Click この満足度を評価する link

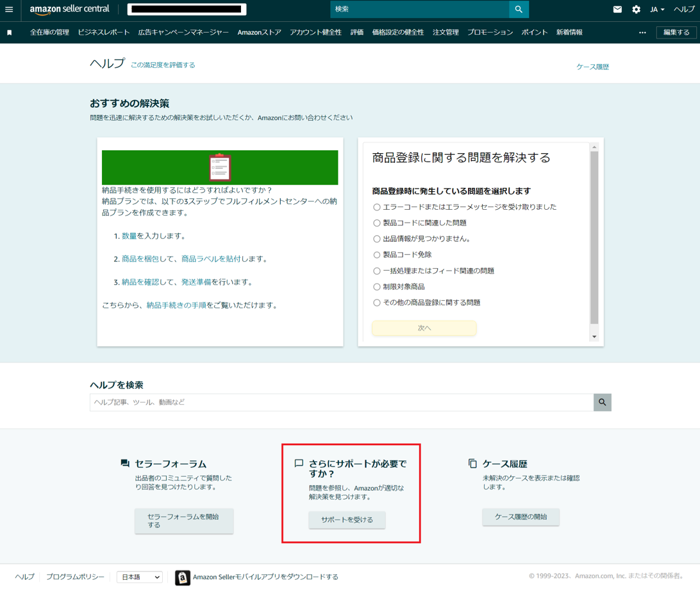pos(163,65)
